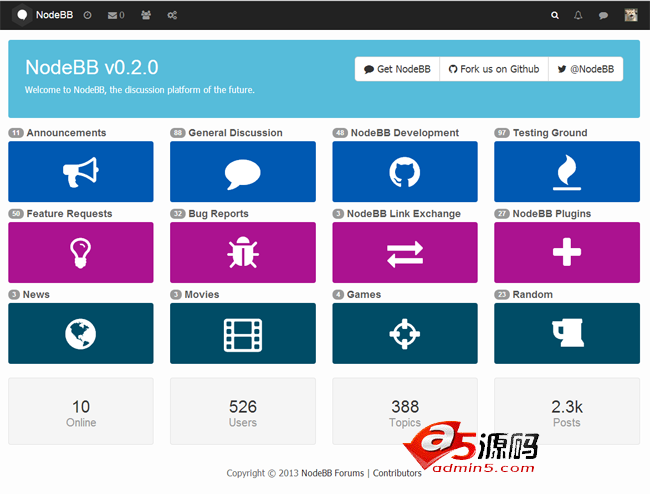650x494 pixels.
Task: Click the Get NodeBB button
Action: click(397, 69)
